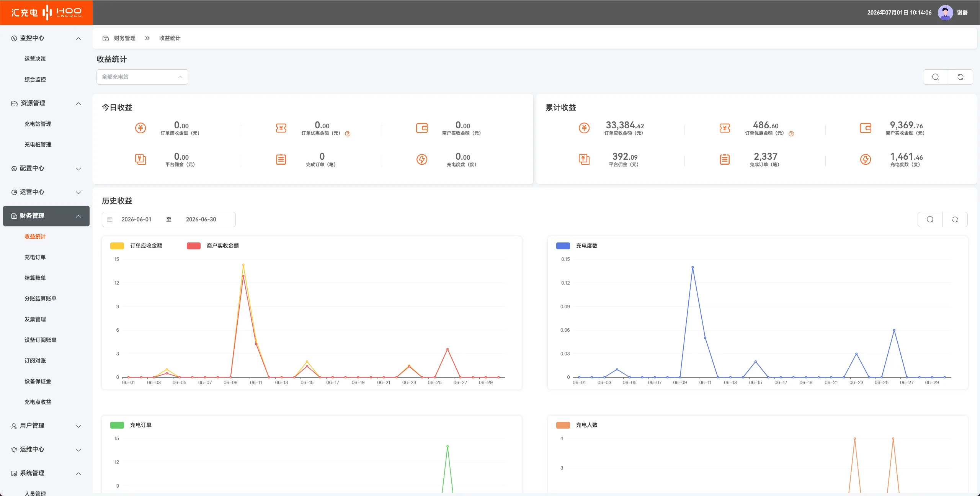Click the calendar icon in date range

pos(110,219)
